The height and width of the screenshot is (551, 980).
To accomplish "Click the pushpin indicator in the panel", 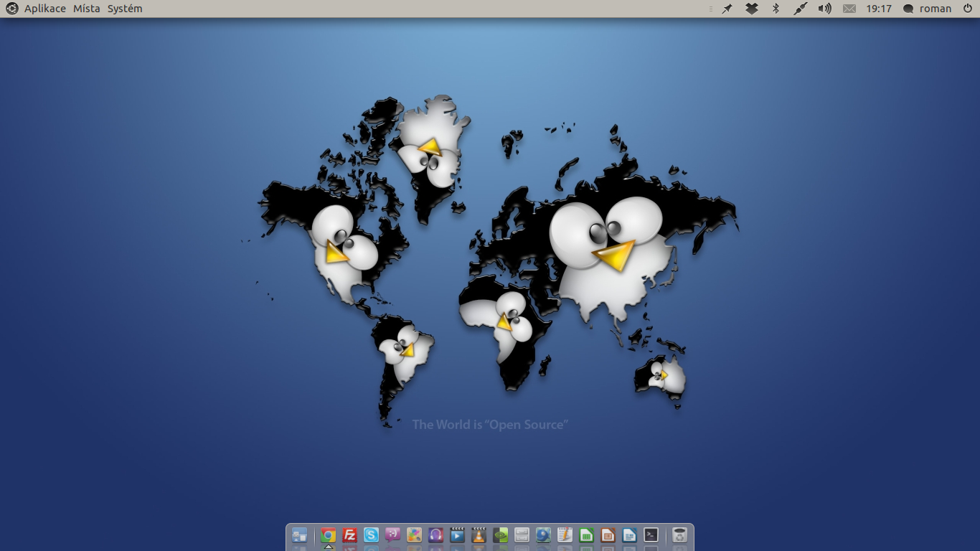I will click(x=727, y=9).
